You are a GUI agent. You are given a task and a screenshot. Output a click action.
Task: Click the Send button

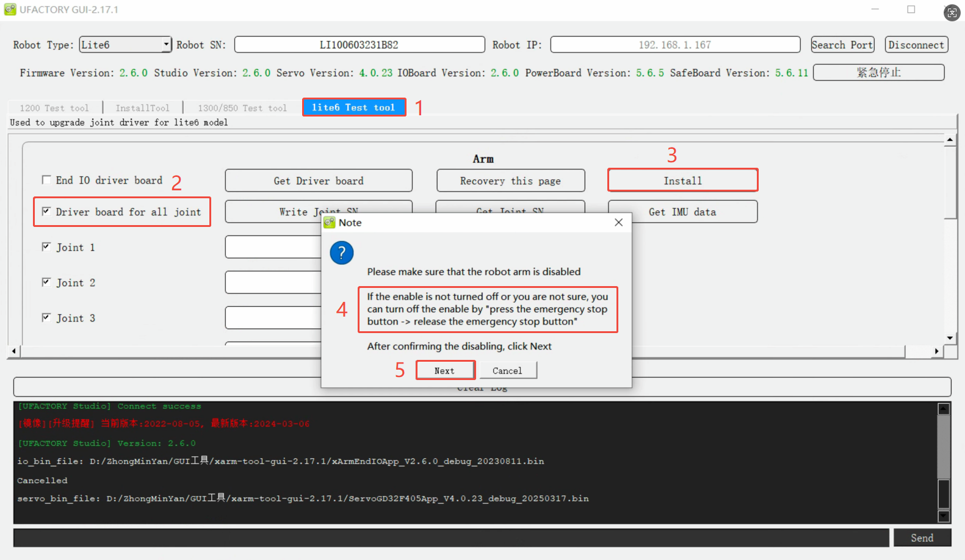click(922, 538)
